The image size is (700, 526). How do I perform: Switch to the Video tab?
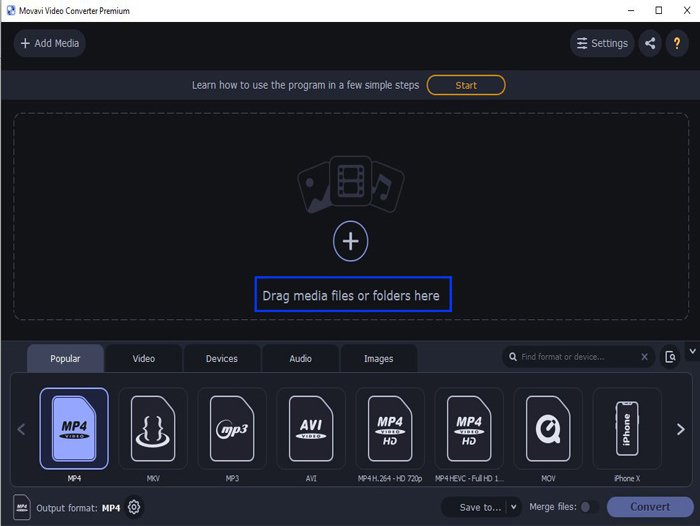tap(144, 359)
